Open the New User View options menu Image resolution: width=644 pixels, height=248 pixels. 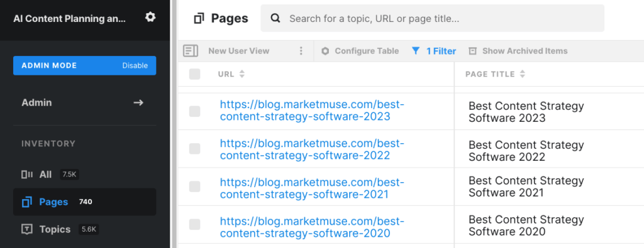(301, 51)
